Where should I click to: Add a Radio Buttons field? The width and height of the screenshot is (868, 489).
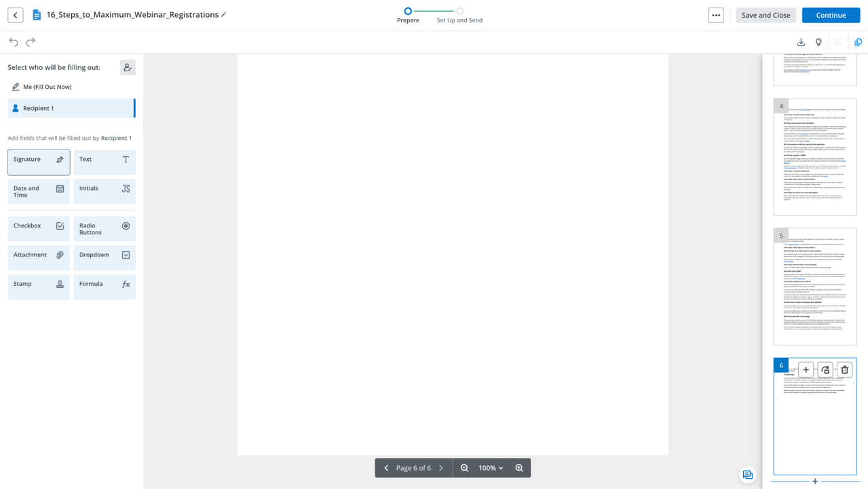[105, 229]
